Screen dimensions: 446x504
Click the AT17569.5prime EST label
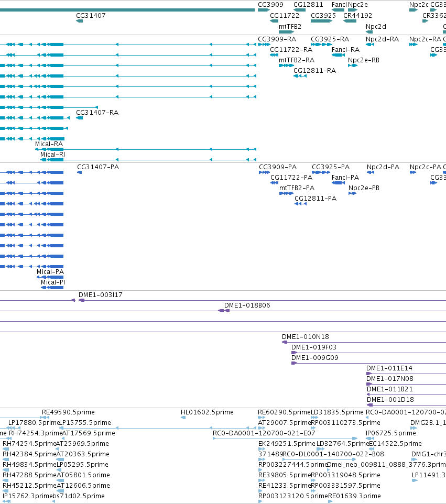pos(89,433)
